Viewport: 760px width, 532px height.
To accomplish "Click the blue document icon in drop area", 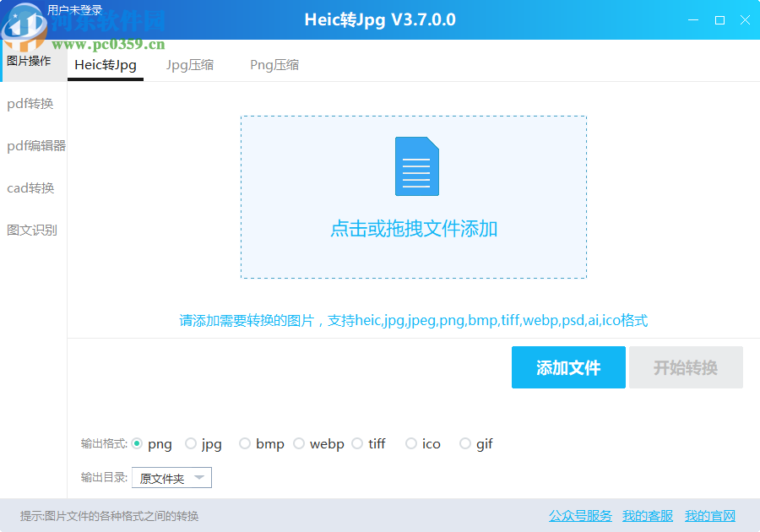I will click(417, 166).
